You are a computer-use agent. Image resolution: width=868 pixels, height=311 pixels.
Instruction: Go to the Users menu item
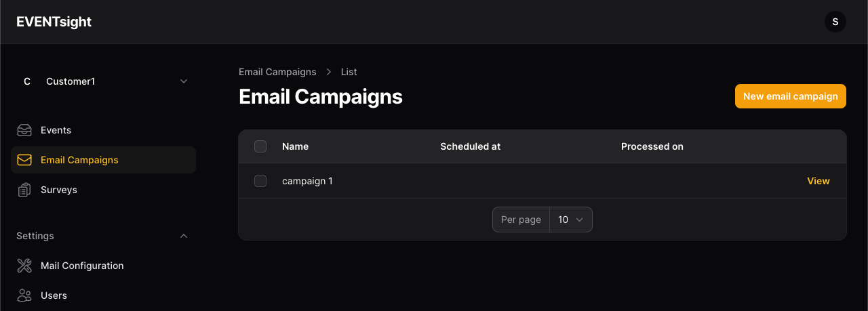tap(54, 295)
